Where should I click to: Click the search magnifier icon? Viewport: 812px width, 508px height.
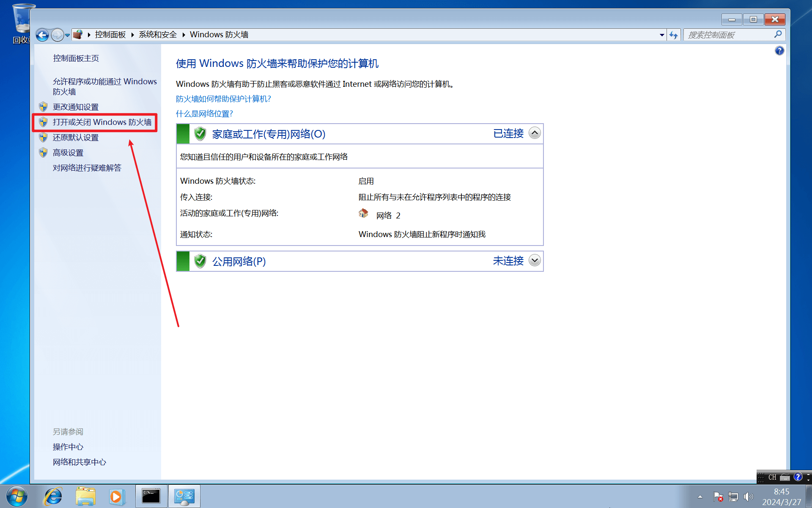click(778, 35)
